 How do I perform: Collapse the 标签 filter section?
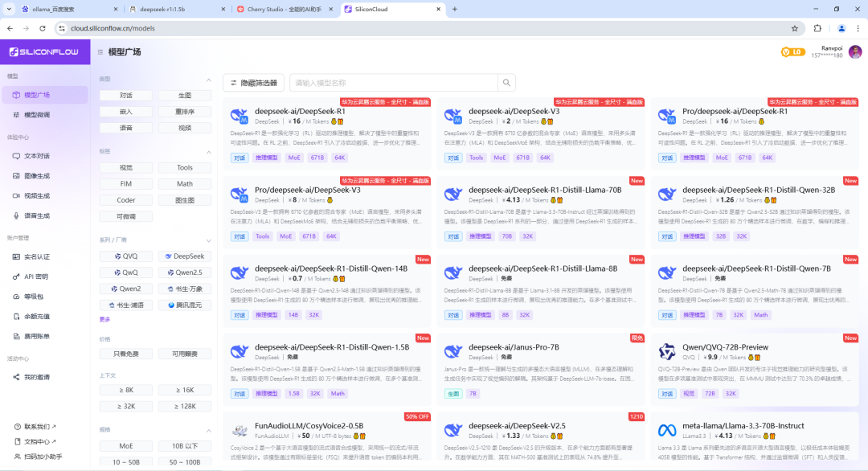[209, 152]
